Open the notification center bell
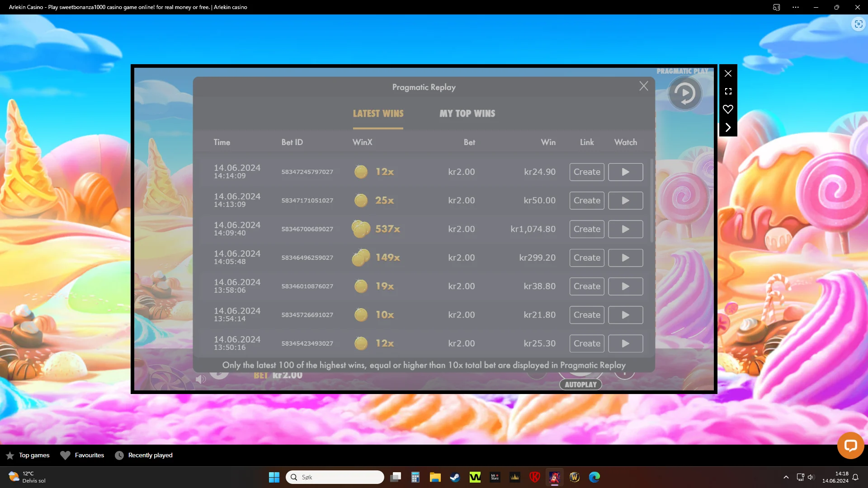The width and height of the screenshot is (868, 488). coord(855,477)
